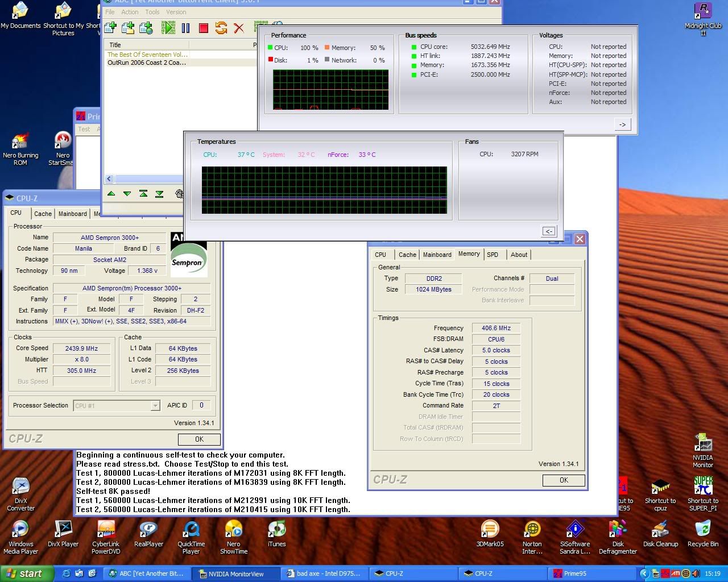Click temperatures history graph in NVIDIA Monitor
Screen dimensions: 728x582
click(x=324, y=190)
